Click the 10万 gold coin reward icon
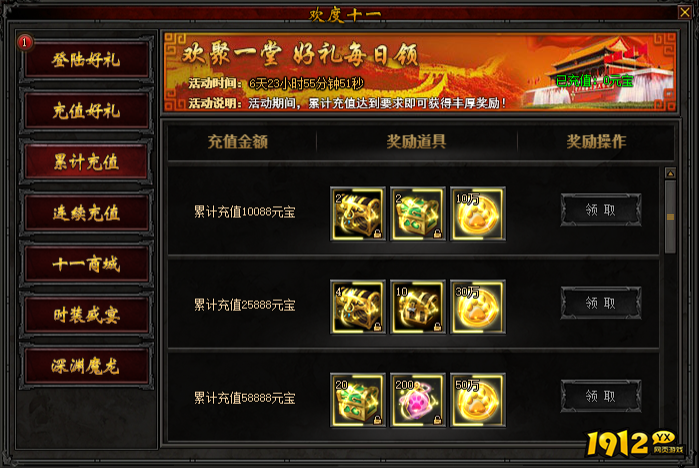Viewport: 699px width, 468px height. coord(477,213)
